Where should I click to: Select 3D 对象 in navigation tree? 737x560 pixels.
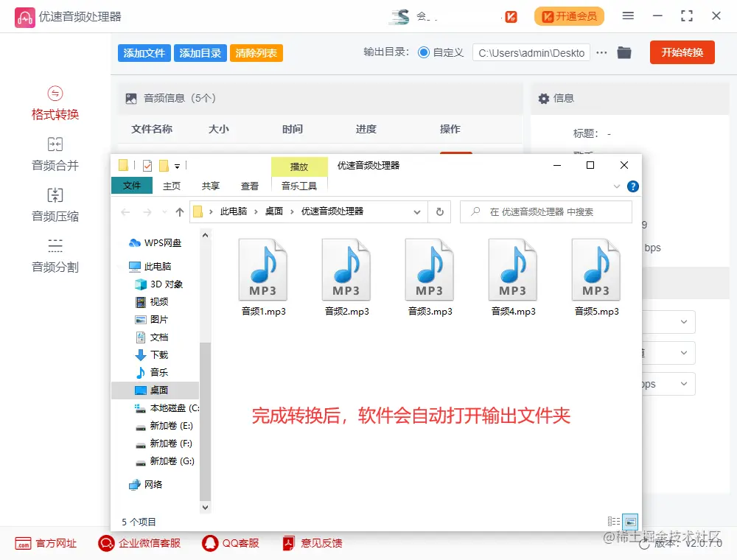[x=159, y=284]
